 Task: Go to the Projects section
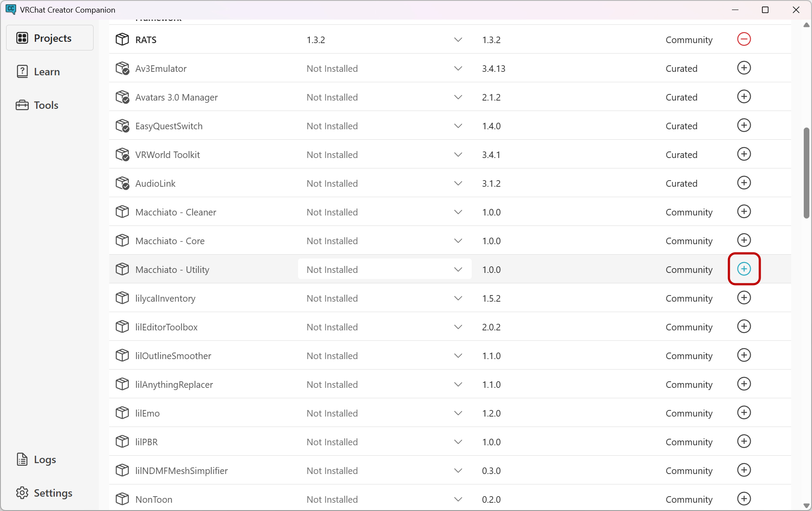pos(50,38)
